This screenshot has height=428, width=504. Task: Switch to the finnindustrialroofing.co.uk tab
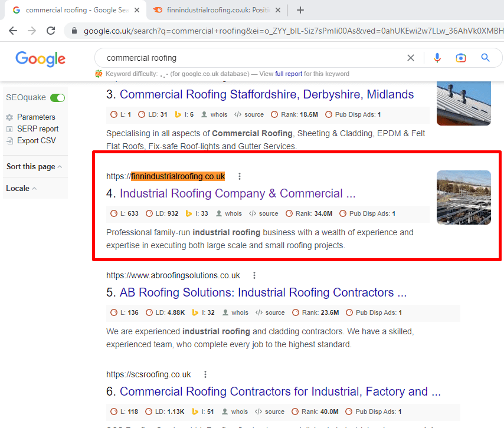pyautogui.click(x=217, y=10)
